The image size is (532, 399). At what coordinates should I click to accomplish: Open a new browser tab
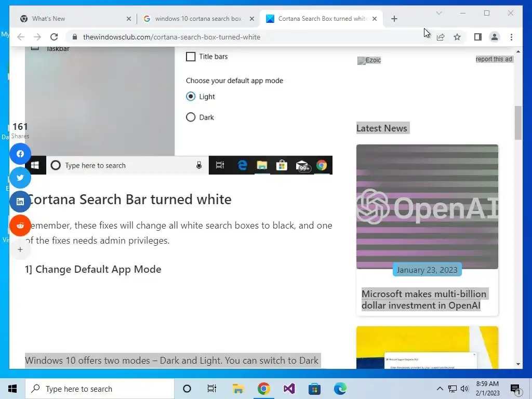click(x=394, y=19)
